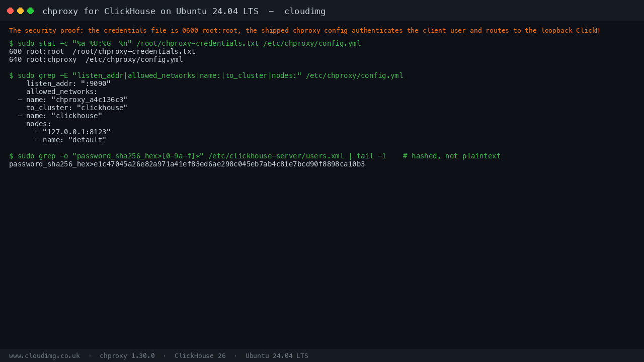Image resolution: width=644 pixels, height=362 pixels.
Task: Click the 'nodes:' line
Action: coord(39,124)
